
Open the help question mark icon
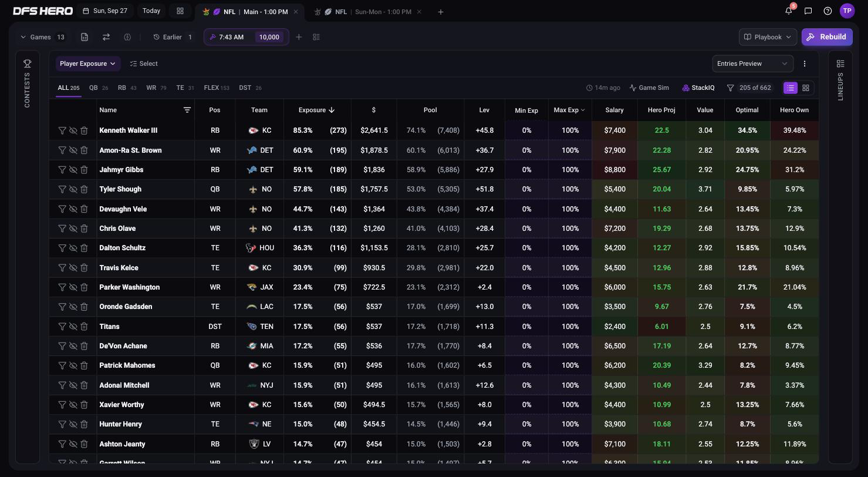click(828, 11)
